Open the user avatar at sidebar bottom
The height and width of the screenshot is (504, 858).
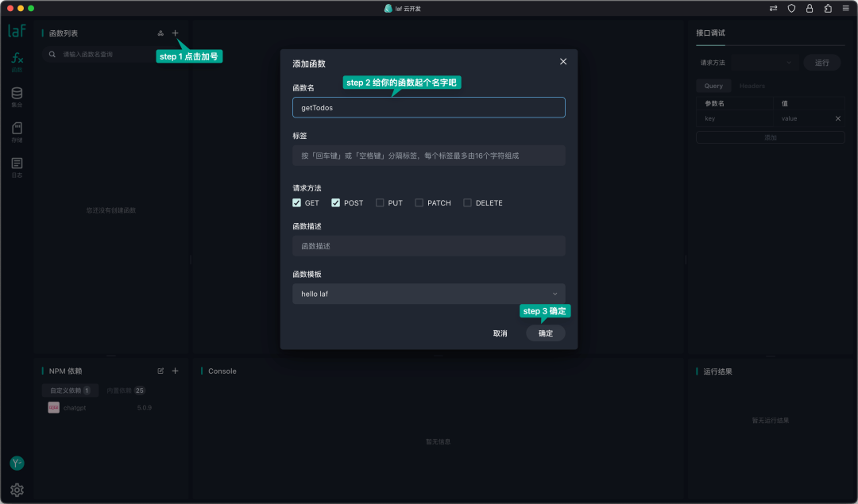click(x=17, y=463)
